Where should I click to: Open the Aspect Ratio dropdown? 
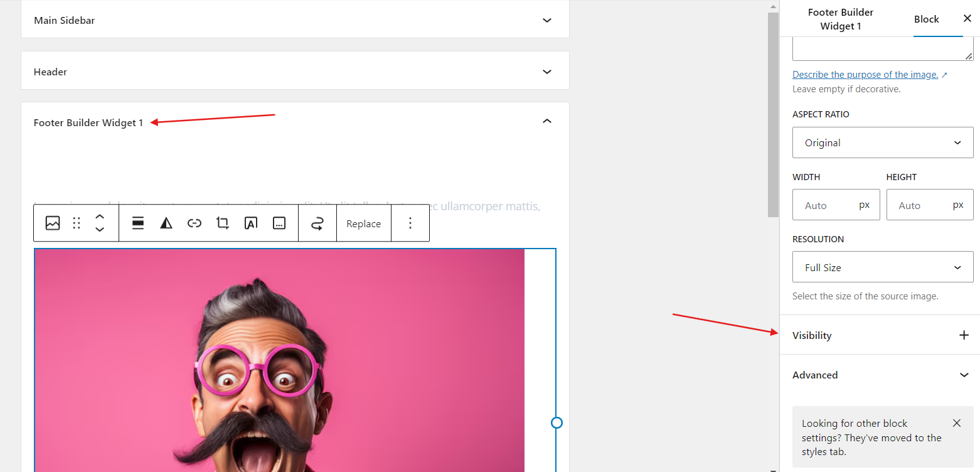coord(882,142)
